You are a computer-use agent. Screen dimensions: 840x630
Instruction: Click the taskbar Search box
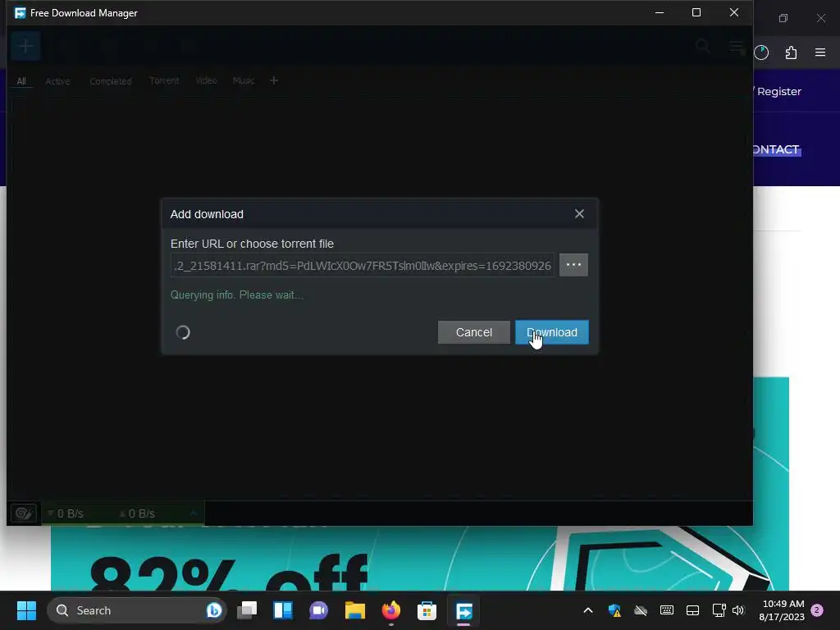coord(137,610)
